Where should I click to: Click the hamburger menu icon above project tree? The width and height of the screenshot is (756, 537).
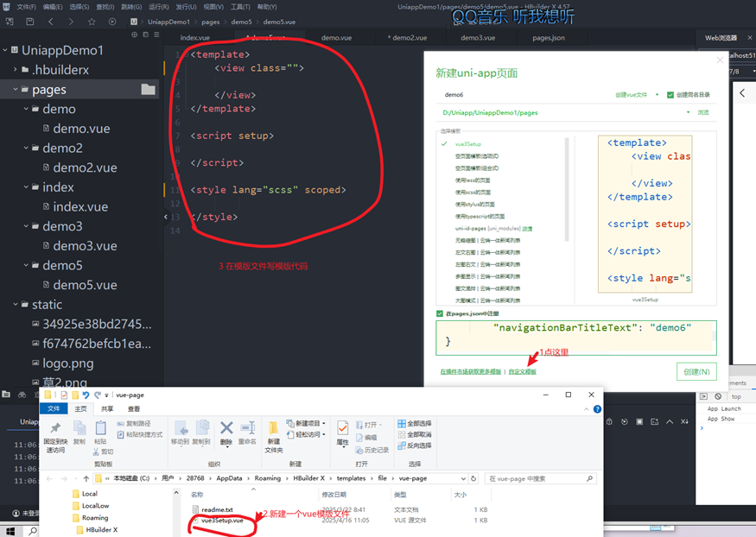tap(156, 35)
